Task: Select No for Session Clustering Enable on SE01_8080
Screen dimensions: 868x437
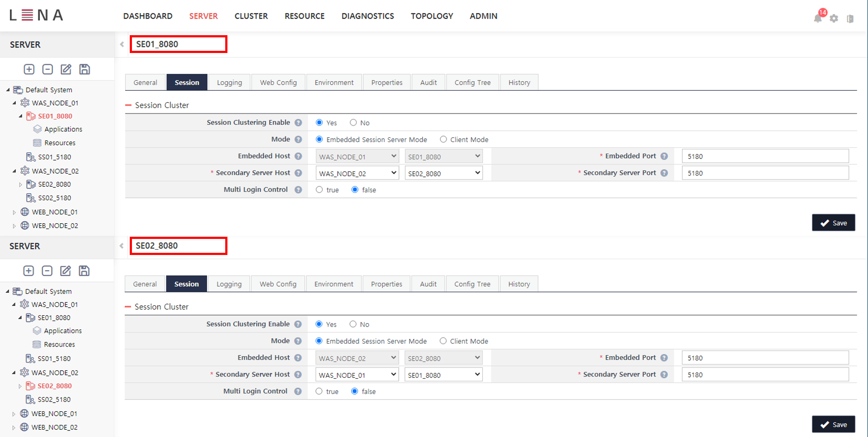Action: [x=353, y=123]
